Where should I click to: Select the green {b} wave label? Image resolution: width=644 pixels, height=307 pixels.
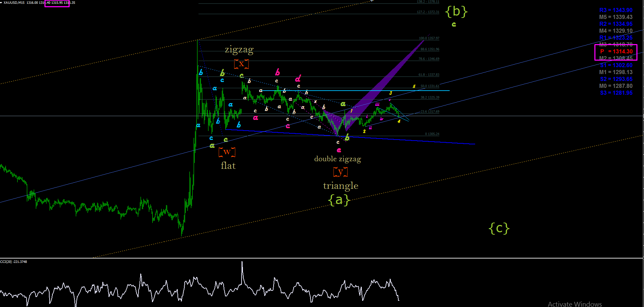[x=456, y=12]
